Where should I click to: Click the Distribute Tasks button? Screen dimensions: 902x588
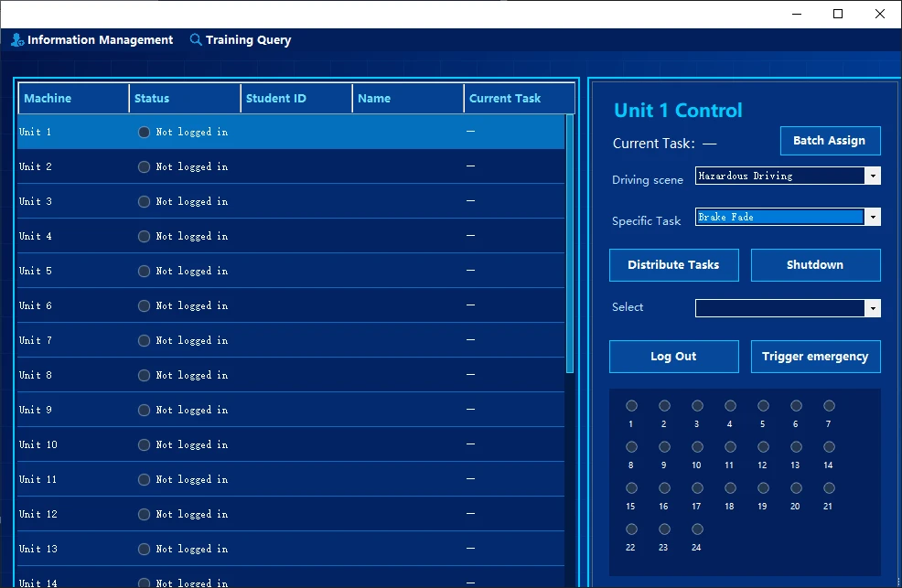(673, 265)
